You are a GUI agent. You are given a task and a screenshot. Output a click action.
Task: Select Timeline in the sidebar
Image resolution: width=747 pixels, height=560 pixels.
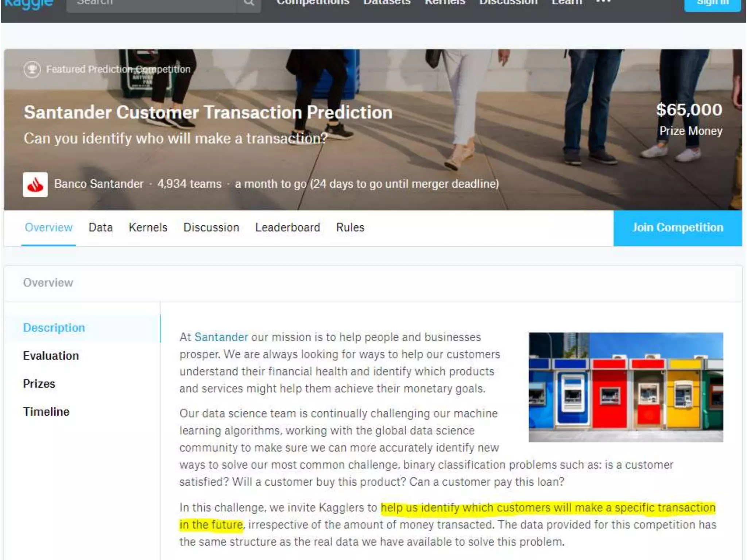click(x=46, y=412)
